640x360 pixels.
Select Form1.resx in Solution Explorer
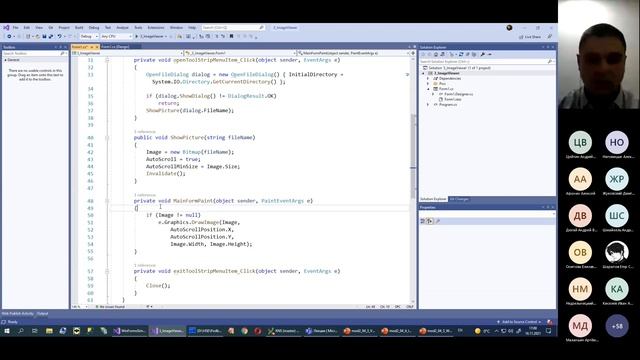click(452, 99)
